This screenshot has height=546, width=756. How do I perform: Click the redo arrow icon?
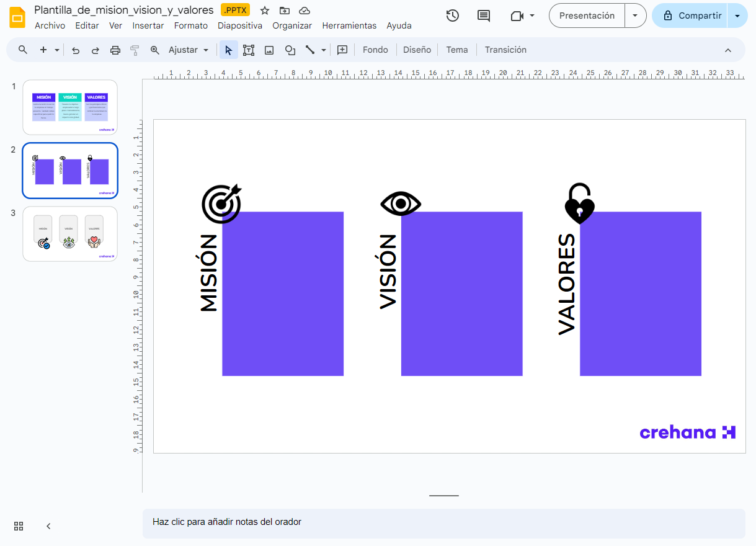(96, 50)
